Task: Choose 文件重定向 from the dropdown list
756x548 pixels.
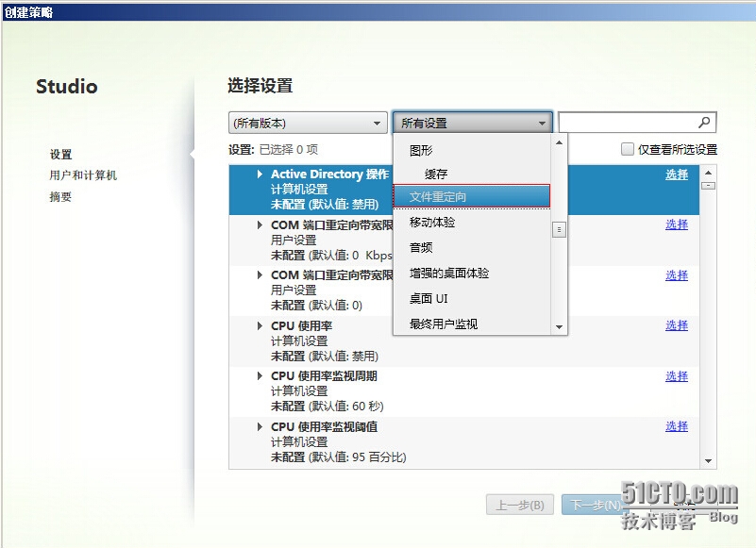Action: [472, 196]
